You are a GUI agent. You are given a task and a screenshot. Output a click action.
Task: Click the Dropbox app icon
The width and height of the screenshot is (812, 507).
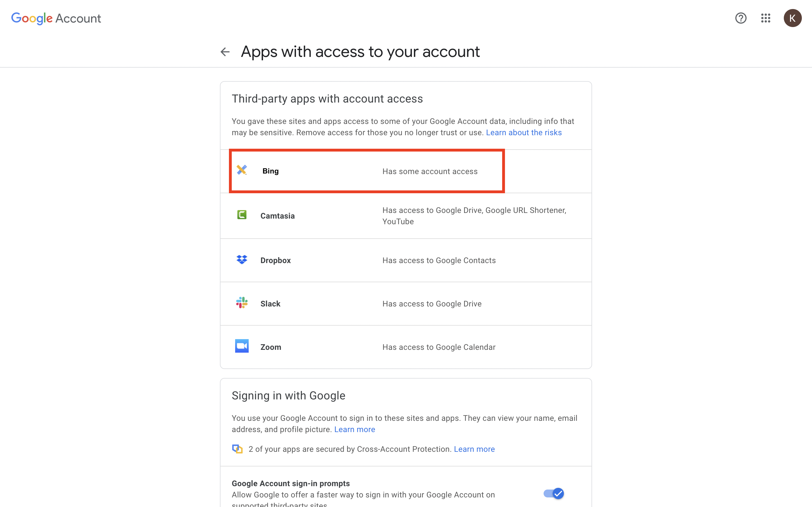click(x=242, y=260)
